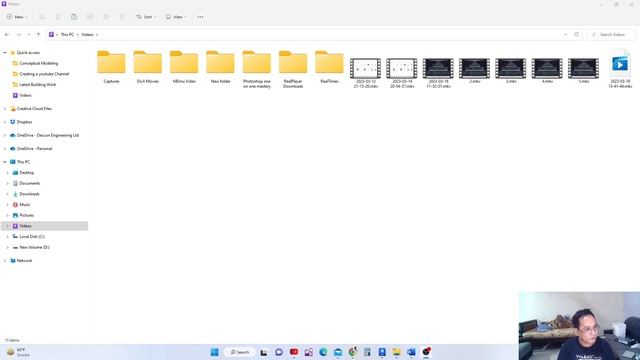The height and width of the screenshot is (360, 640).
Task: Go up one level with Up arrow
Action: point(38,35)
